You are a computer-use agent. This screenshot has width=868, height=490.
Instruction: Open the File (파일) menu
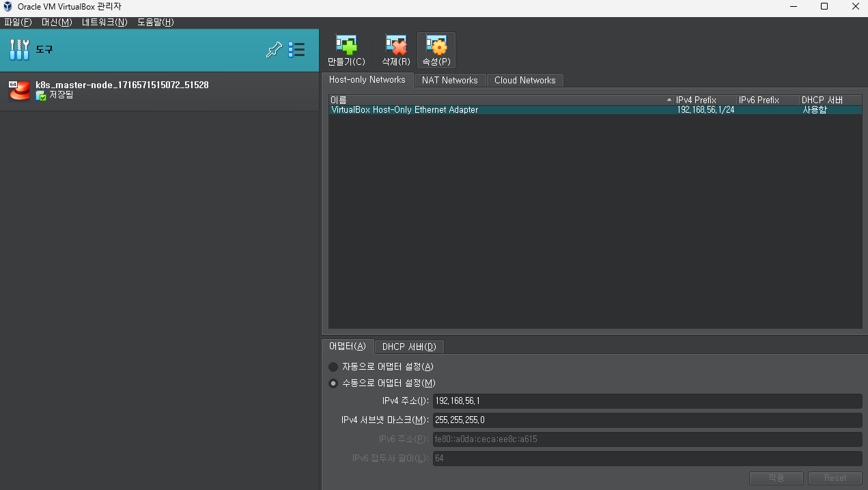coord(18,22)
